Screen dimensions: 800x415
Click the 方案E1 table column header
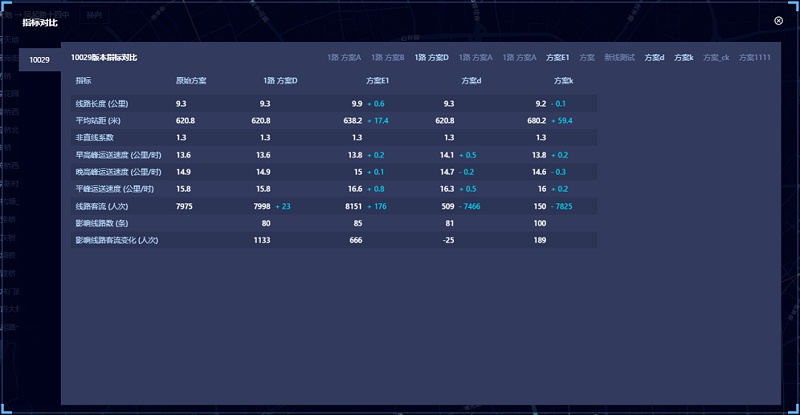(x=378, y=81)
